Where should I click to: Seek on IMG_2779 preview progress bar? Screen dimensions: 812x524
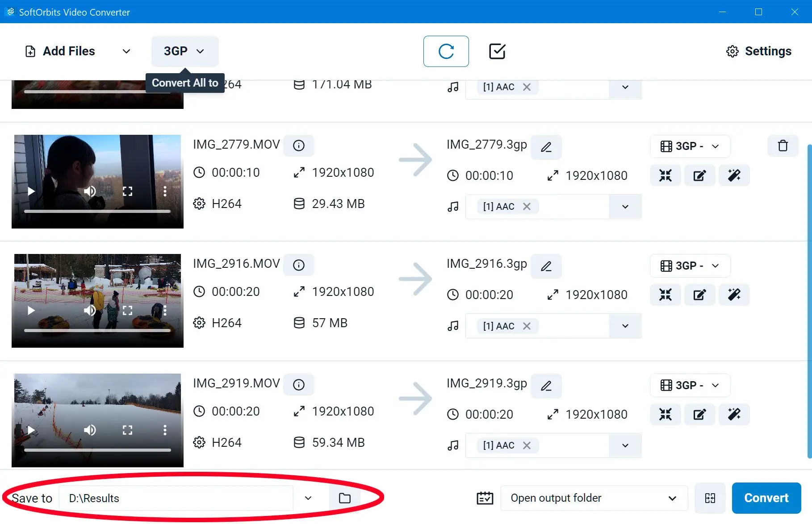97,211
